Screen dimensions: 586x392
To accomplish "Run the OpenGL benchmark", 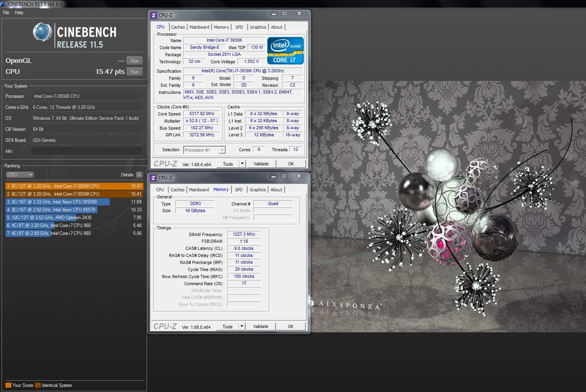I will (x=134, y=61).
